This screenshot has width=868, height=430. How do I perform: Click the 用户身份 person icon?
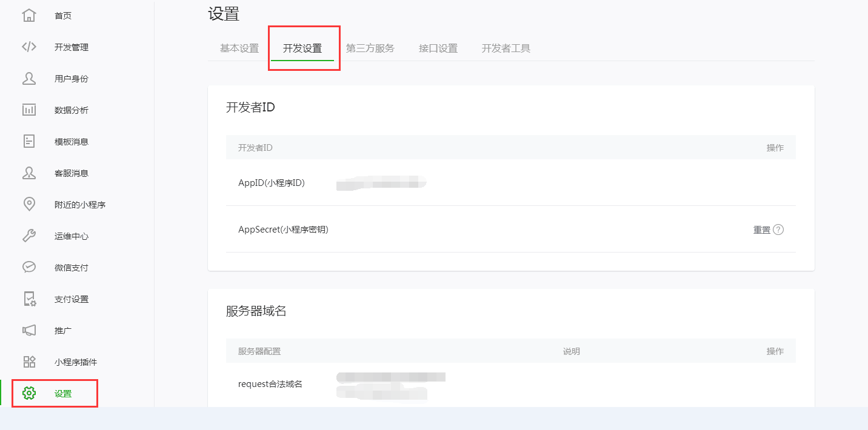click(x=29, y=79)
